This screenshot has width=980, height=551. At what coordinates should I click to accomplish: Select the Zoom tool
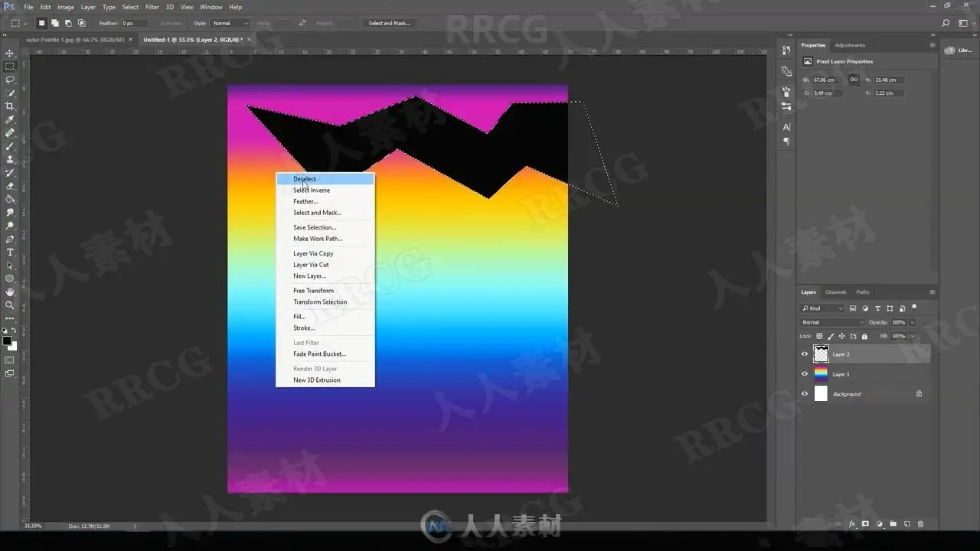10,305
